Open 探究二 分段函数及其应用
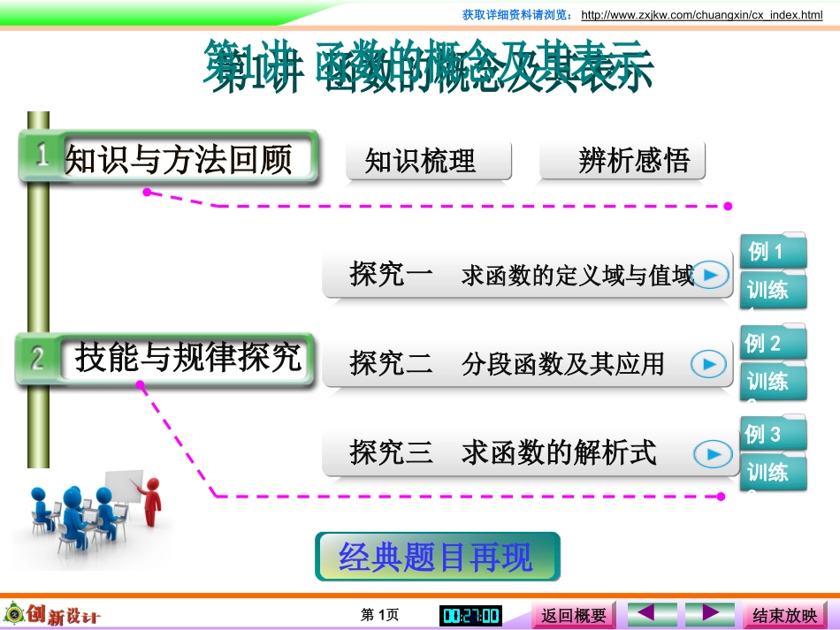The image size is (840, 630). pos(528,363)
